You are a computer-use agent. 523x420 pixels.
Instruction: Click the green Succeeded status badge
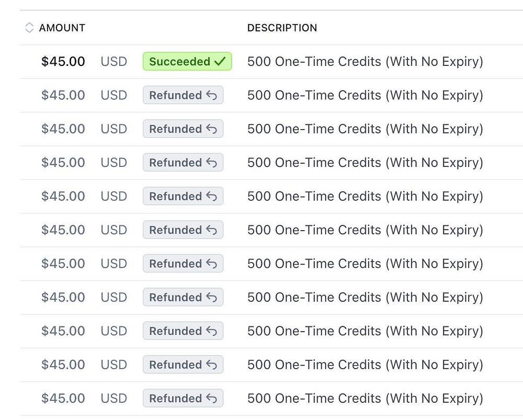(x=187, y=62)
